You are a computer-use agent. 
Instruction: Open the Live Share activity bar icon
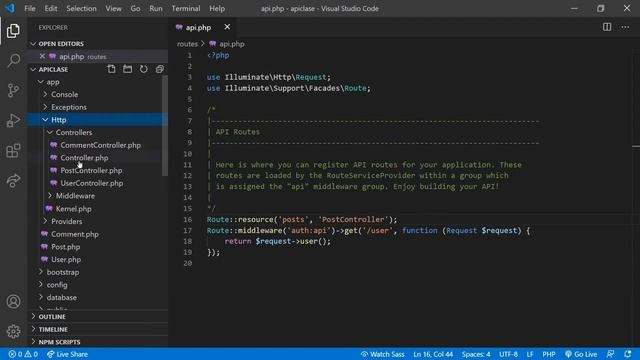point(13,180)
